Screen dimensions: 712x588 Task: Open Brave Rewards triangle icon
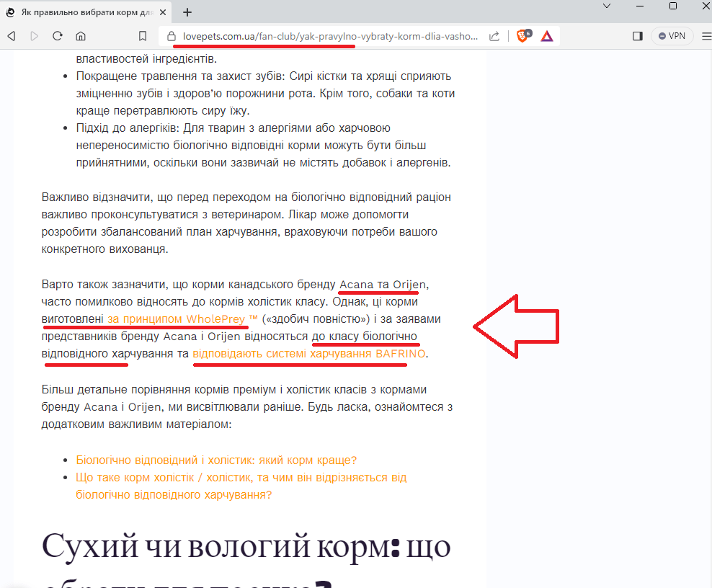click(x=547, y=36)
